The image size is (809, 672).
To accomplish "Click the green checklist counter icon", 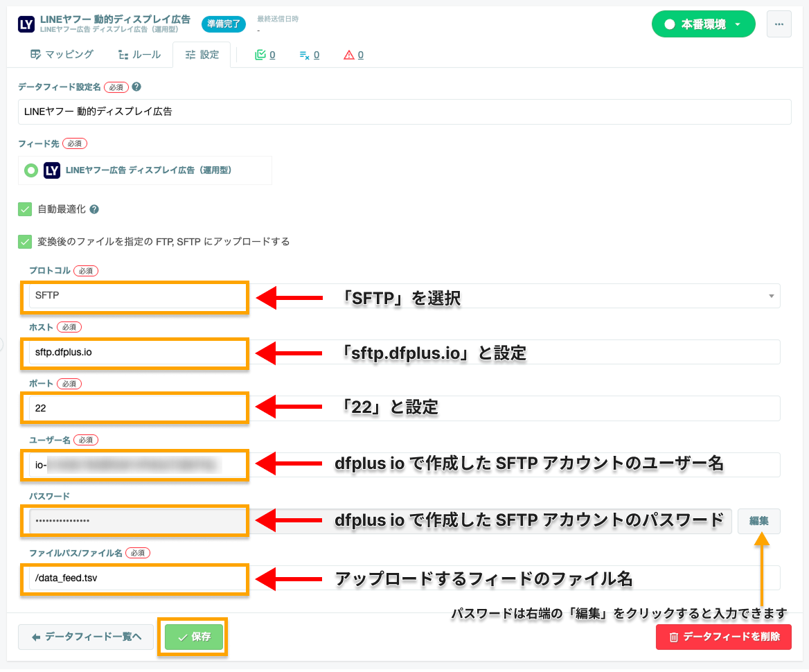I will [x=260, y=55].
